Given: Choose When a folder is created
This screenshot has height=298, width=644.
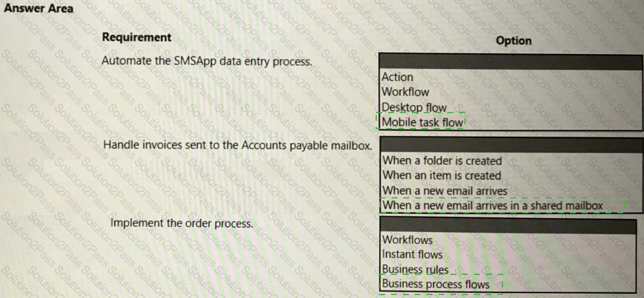Looking at the screenshot, I should click(x=443, y=161).
